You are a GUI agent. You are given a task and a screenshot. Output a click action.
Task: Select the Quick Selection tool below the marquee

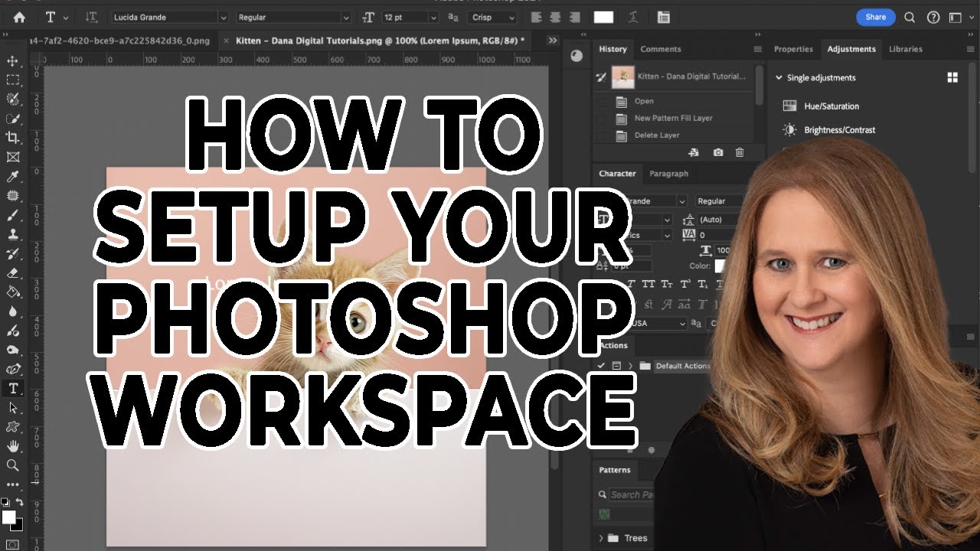(x=12, y=119)
